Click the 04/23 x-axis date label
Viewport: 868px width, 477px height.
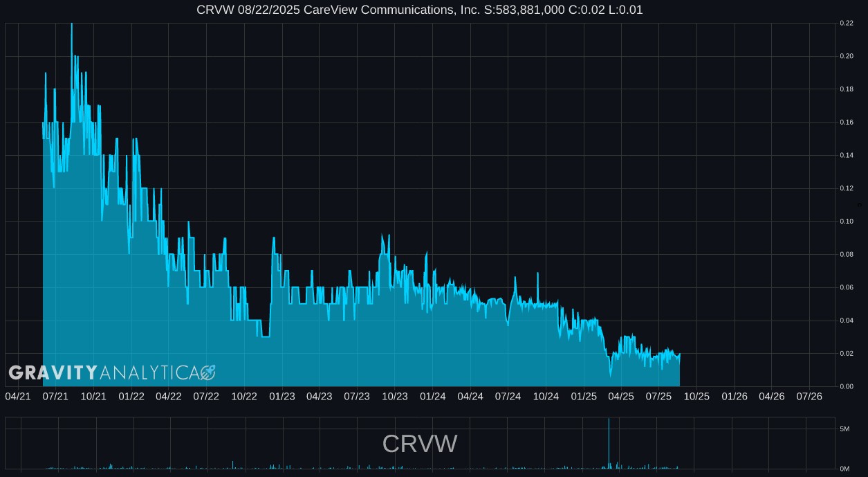click(319, 397)
